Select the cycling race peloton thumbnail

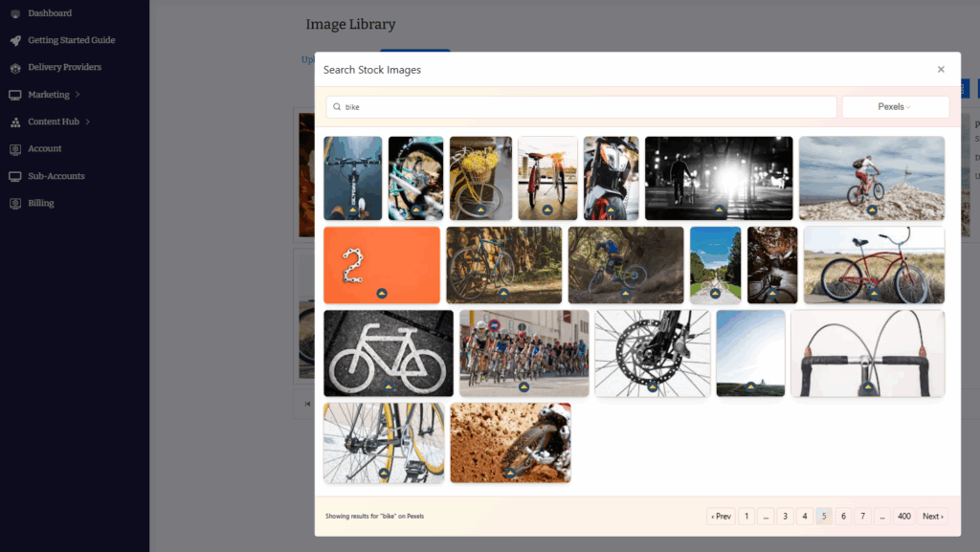[x=523, y=353]
